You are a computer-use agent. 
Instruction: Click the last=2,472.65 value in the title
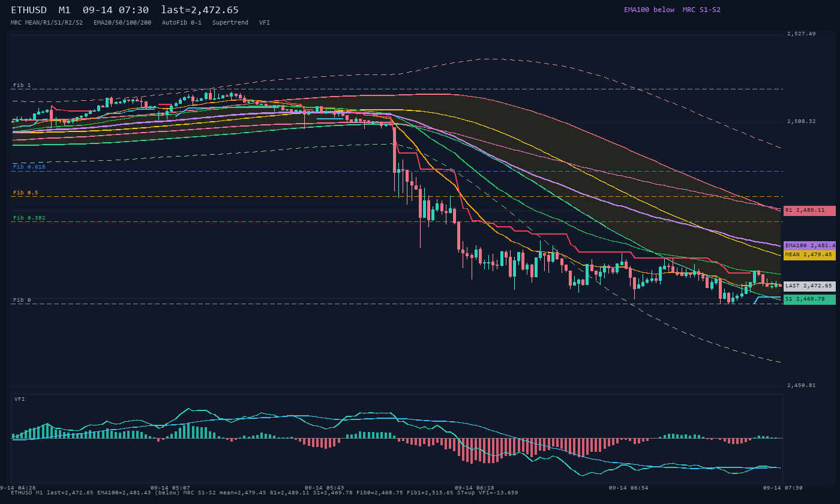200,10
